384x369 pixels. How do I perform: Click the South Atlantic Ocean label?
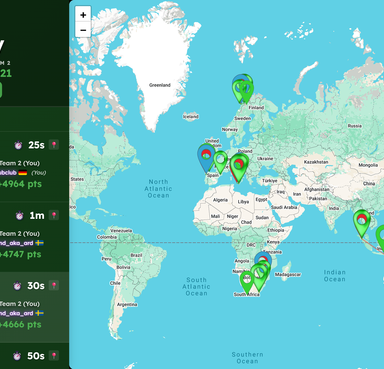(196, 286)
